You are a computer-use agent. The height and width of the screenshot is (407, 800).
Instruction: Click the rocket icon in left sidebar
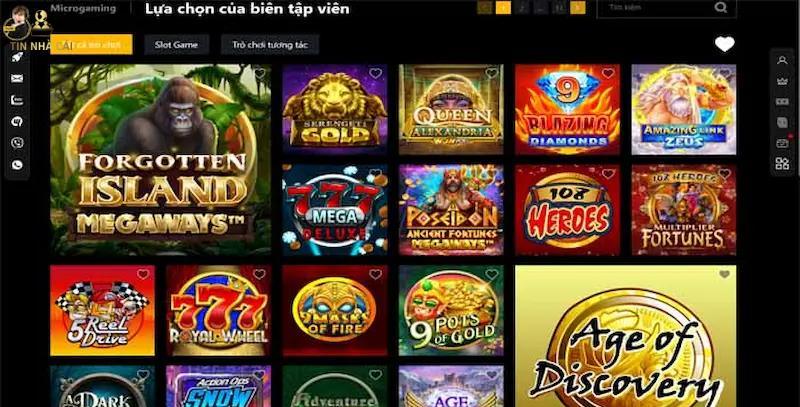pos(17,57)
